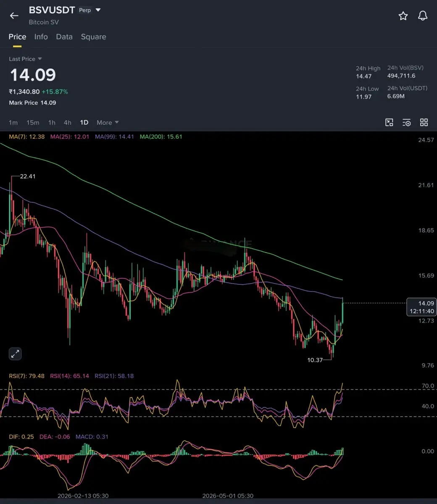Click the Mark Price 14.09 text
The height and width of the screenshot is (504, 437).
point(32,102)
